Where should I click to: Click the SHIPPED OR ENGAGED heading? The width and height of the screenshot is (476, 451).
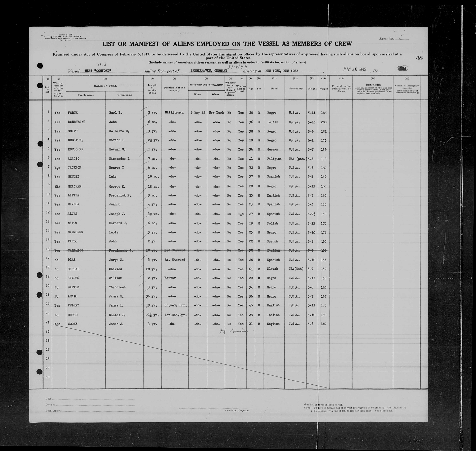tap(206, 85)
